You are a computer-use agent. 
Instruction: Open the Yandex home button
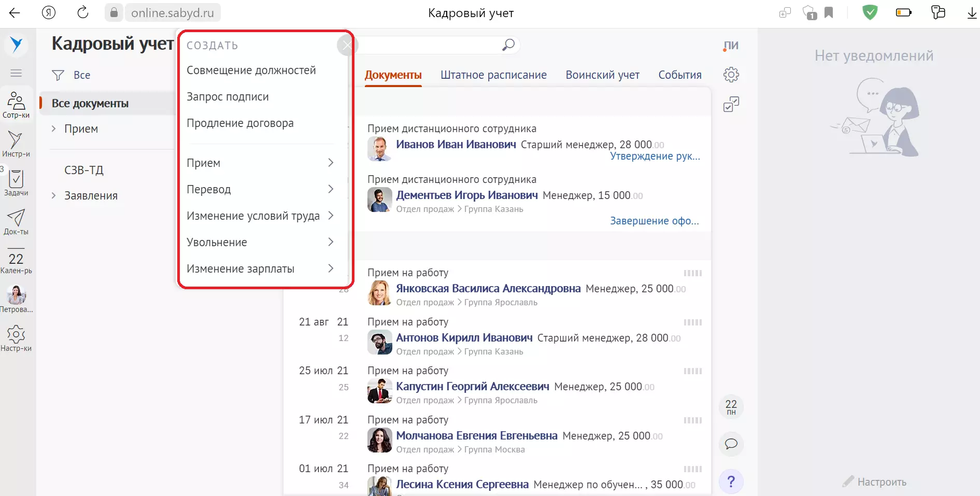[49, 12]
